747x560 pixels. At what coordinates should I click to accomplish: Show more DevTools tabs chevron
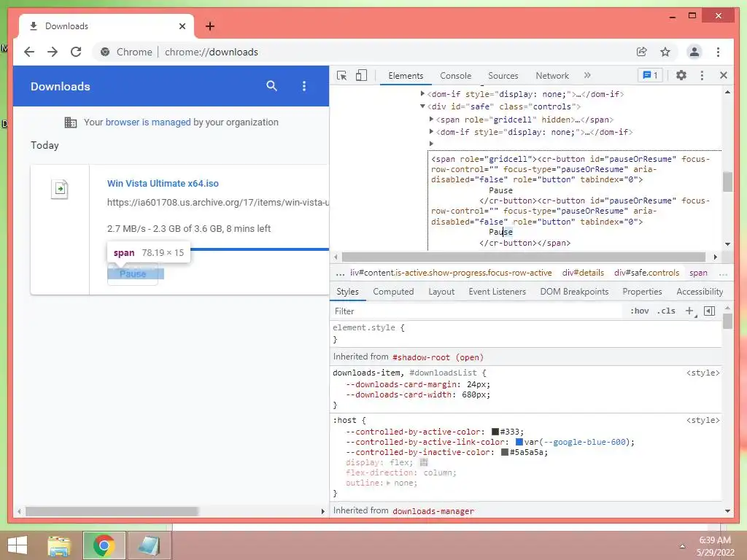click(x=587, y=75)
